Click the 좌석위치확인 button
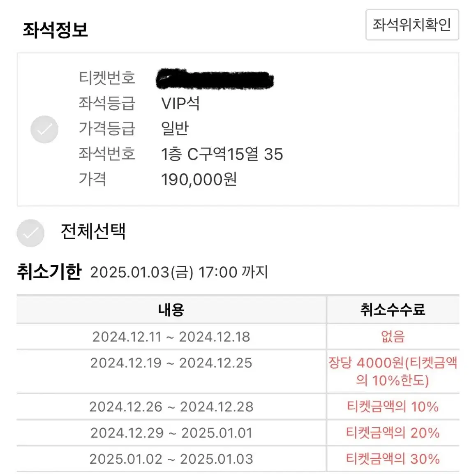476x476 pixels. (412, 25)
